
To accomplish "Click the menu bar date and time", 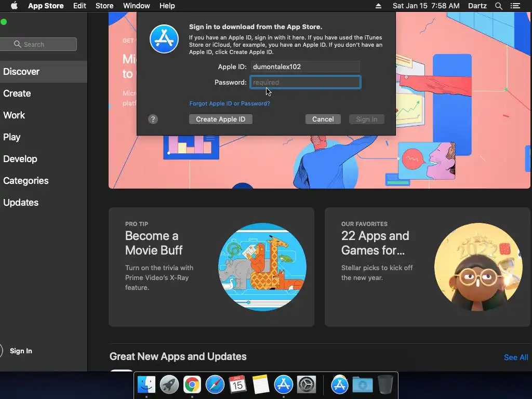I will tap(426, 6).
